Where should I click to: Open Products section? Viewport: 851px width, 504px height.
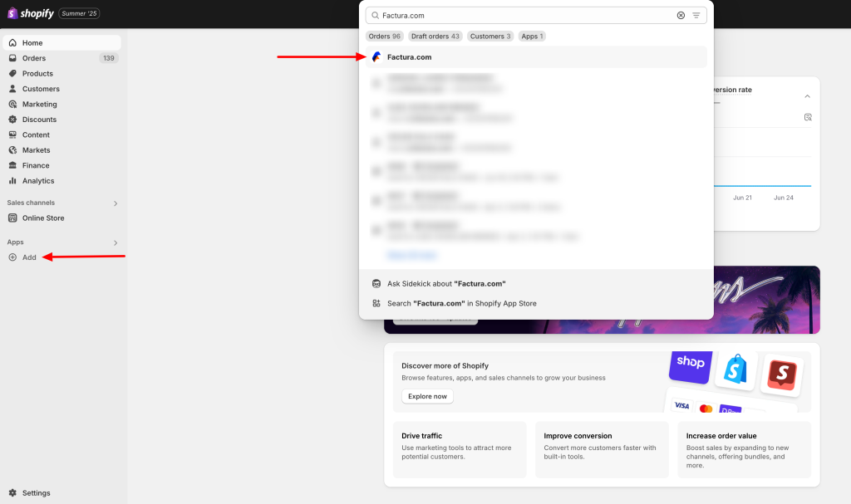(61, 73)
